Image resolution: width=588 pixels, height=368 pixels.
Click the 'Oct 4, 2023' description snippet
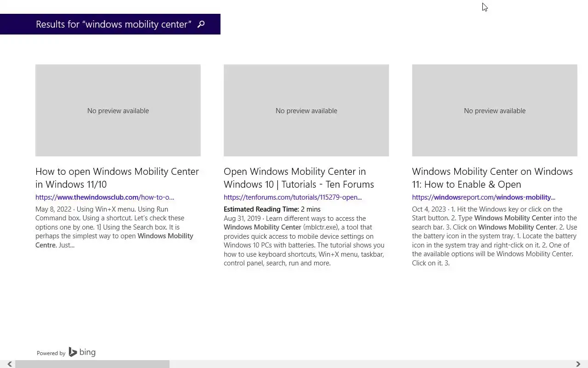coord(494,236)
